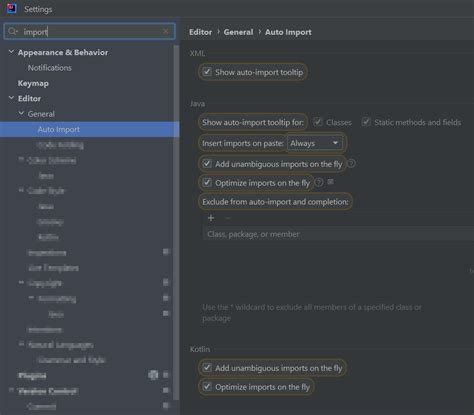Click the translate icon on the Plugins row
The width and height of the screenshot is (474, 415).
click(x=153, y=375)
